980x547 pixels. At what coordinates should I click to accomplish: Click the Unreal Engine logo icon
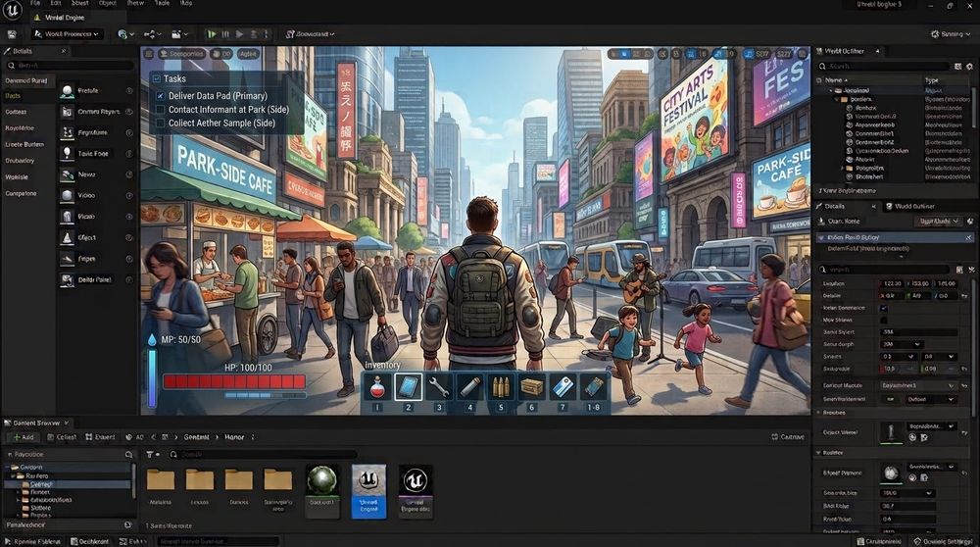[x=12, y=10]
